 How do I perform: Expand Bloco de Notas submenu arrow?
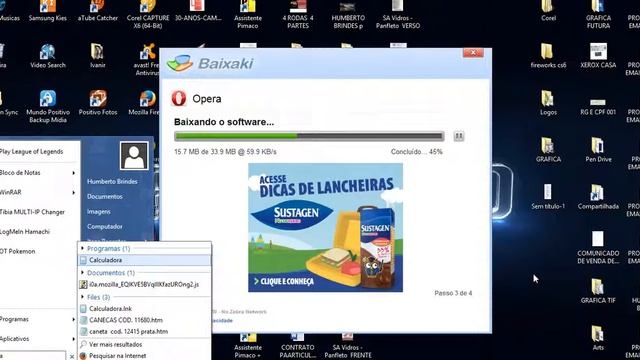(74, 173)
